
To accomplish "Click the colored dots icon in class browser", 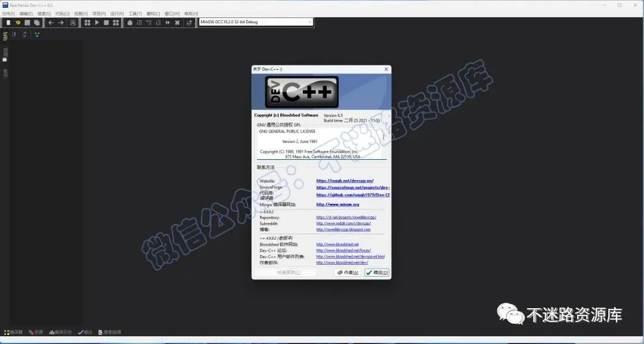I will pyautogui.click(x=37, y=35).
